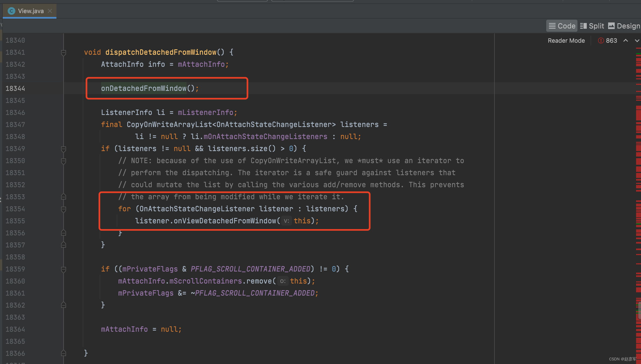Click the v: parameter hint
Screen dimensions: 641x364
tap(286, 221)
